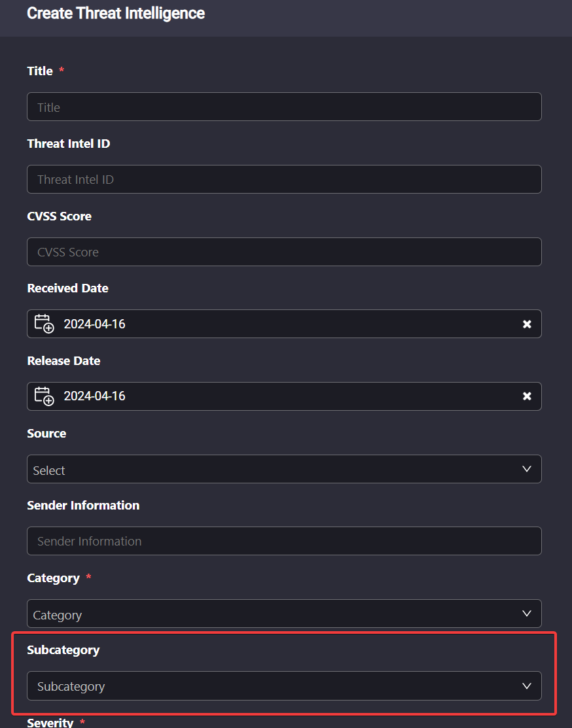The width and height of the screenshot is (572, 728).
Task: Focus the Title text field
Action: coord(284,107)
